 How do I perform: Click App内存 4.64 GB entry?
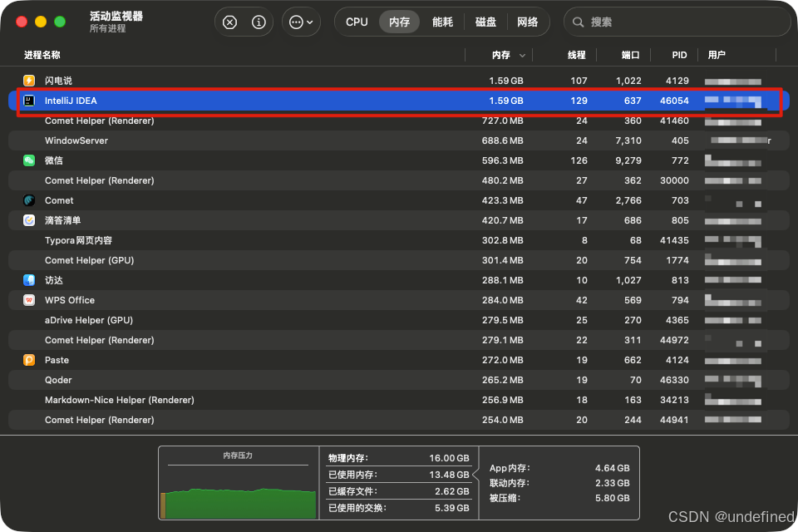click(x=559, y=468)
